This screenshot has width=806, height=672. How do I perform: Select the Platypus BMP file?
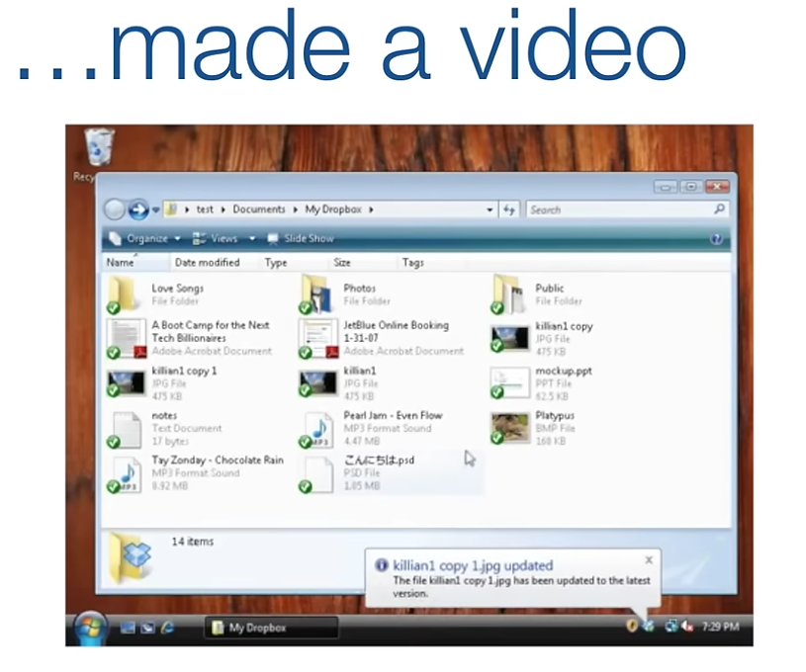[509, 429]
